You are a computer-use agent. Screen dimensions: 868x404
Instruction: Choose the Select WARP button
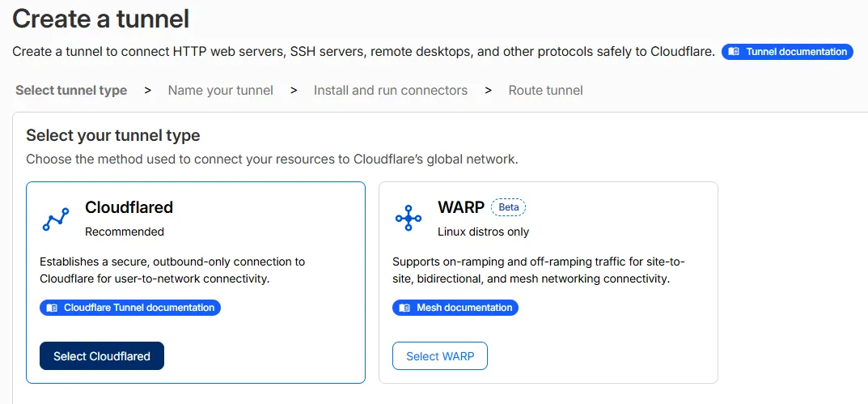(x=440, y=355)
